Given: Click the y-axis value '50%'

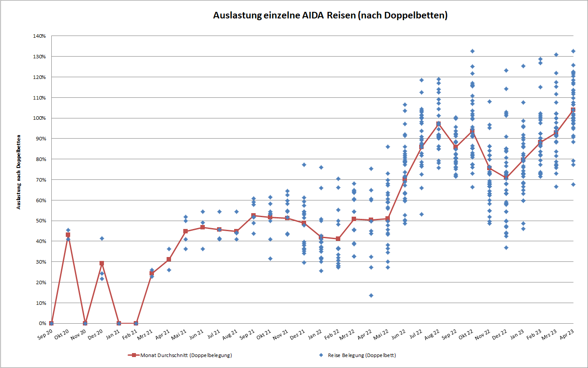Looking at the screenshot, I should click(41, 221).
